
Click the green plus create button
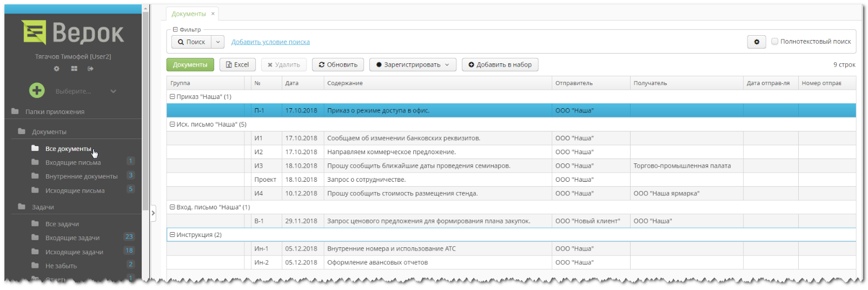pyautogui.click(x=37, y=90)
